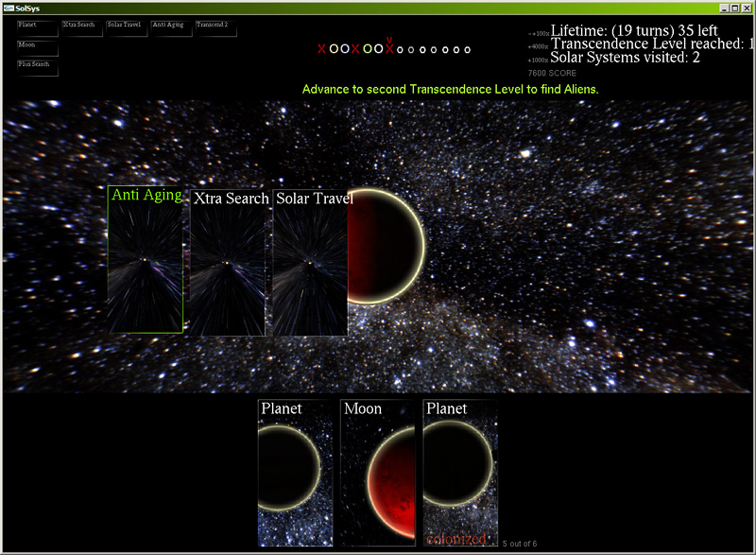Image resolution: width=756 pixels, height=555 pixels.
Task: Click the current turn X under the arrow
Action: tap(388, 49)
